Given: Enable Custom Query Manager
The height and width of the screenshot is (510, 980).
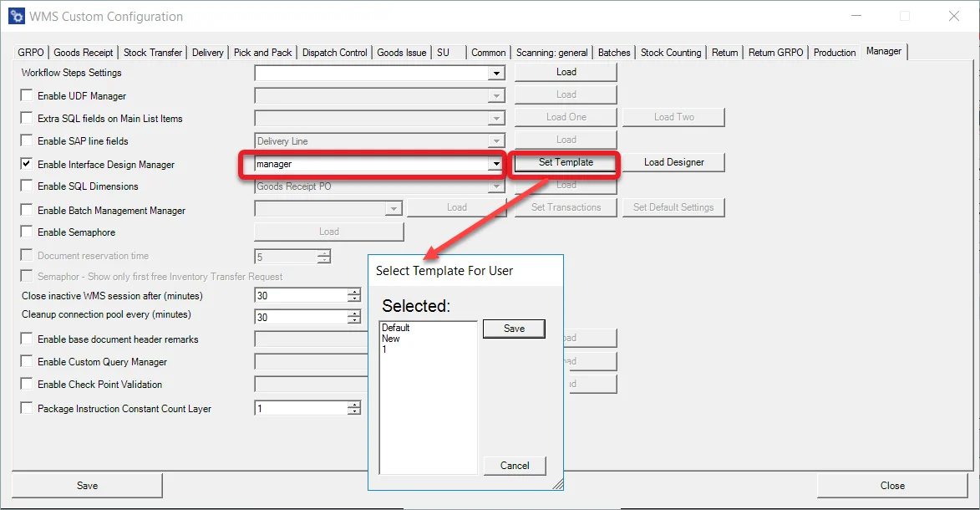Looking at the screenshot, I should coord(26,361).
